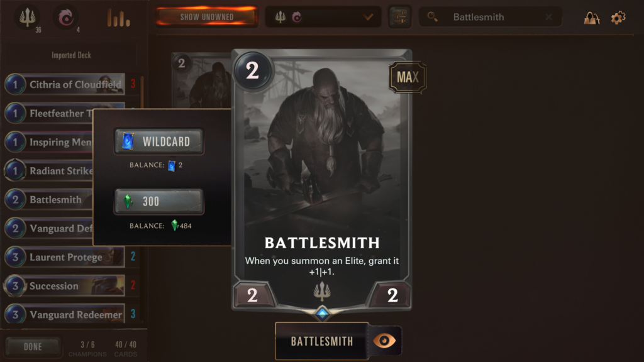This screenshot has width=644, height=362.
Task: Select Cithria of Cloudfield in the deck list
Action: tap(65, 84)
